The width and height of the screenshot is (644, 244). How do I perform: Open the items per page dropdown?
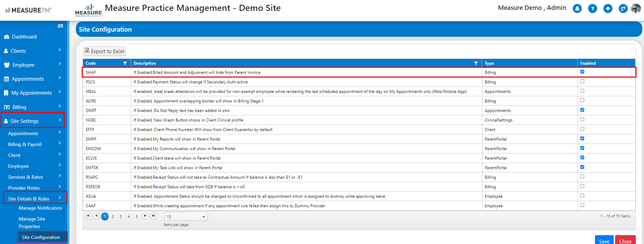coord(186,216)
